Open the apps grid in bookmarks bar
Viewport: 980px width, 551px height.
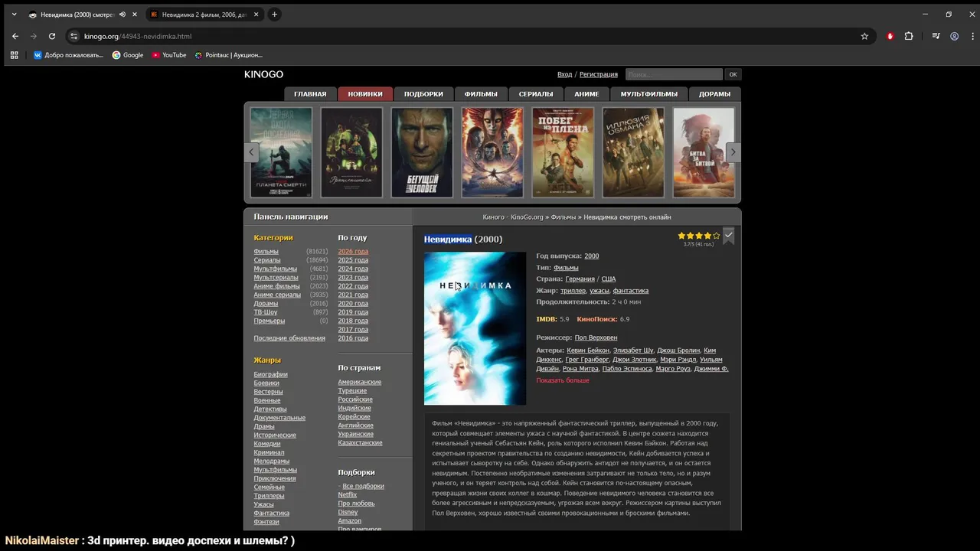pyautogui.click(x=14, y=55)
